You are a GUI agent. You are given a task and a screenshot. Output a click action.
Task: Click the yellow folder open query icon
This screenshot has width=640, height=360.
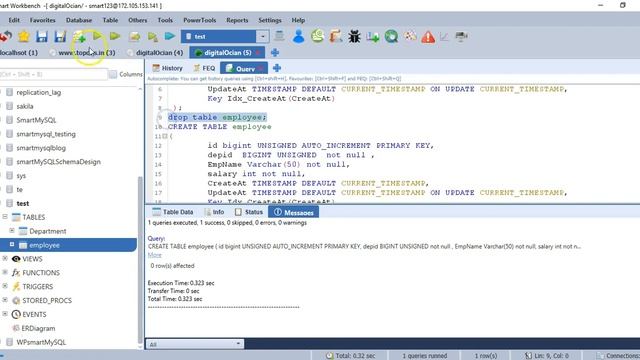point(134,37)
